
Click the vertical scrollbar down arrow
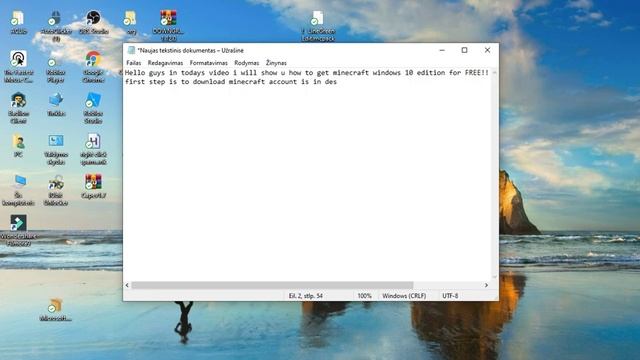click(494, 278)
